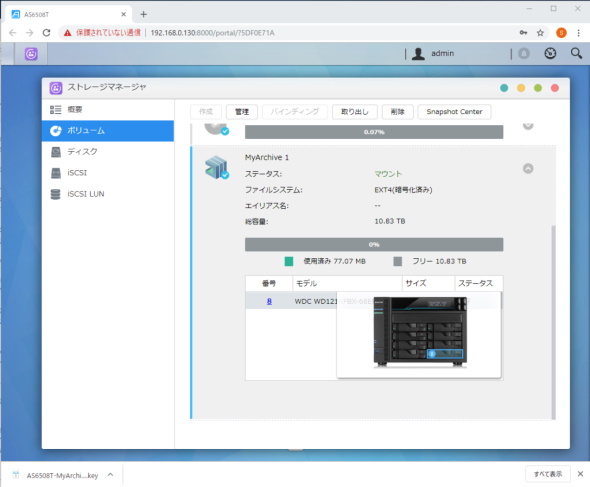Click the green 使用済み color swatch
This screenshot has width=590, height=487.
pyautogui.click(x=289, y=261)
